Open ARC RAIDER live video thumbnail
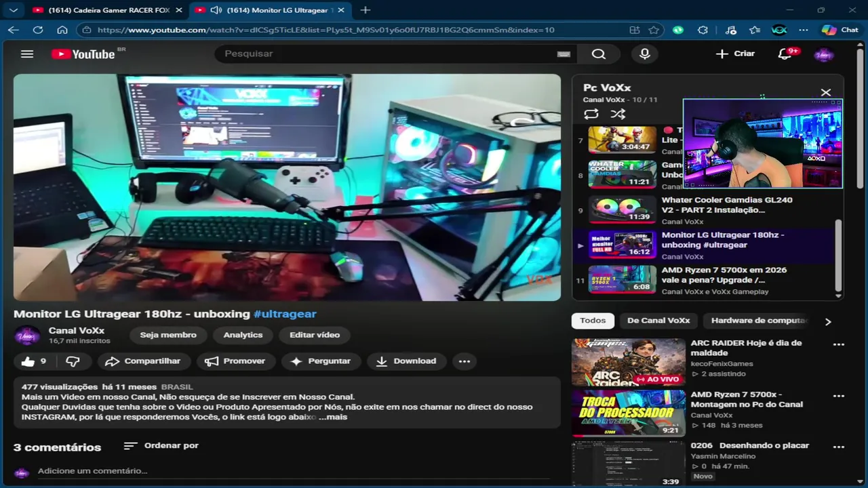868x488 pixels. 629,363
